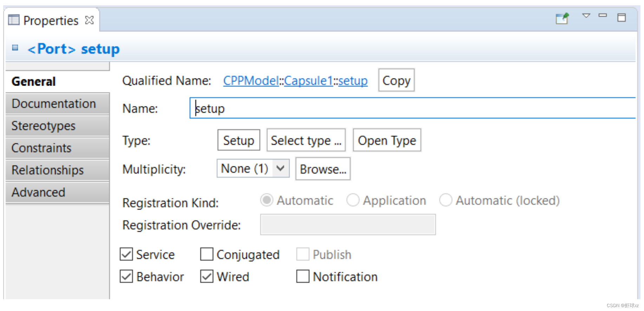Close the Properties view tab
The width and height of the screenshot is (644, 311).
coord(90,20)
